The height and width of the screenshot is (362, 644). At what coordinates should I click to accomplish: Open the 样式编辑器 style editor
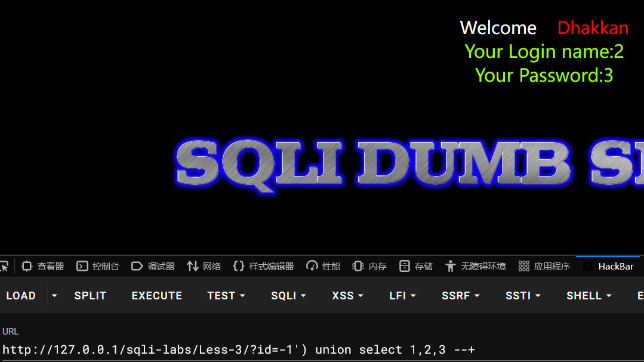263,266
